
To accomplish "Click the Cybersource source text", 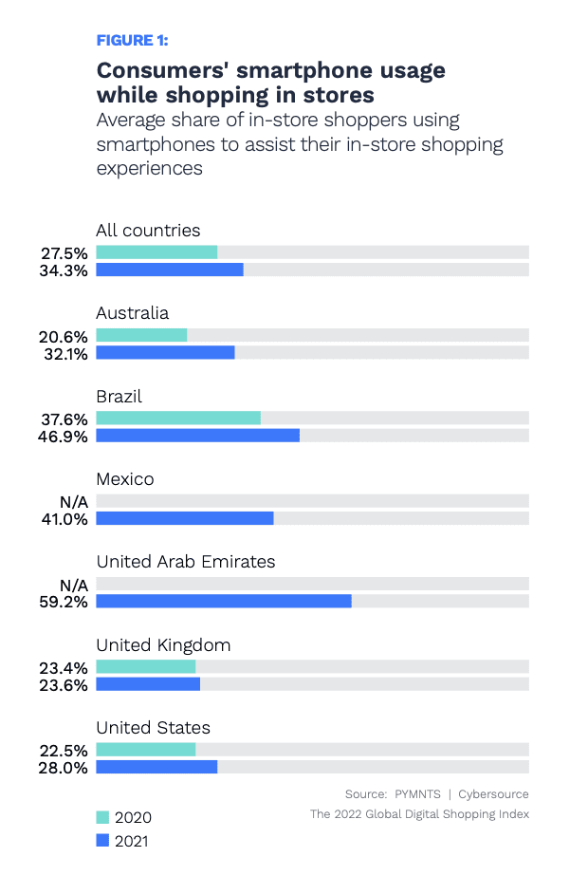I will pyautogui.click(x=494, y=793).
